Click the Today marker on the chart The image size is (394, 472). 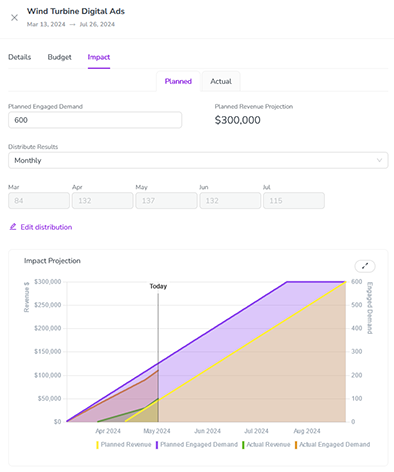(x=158, y=286)
